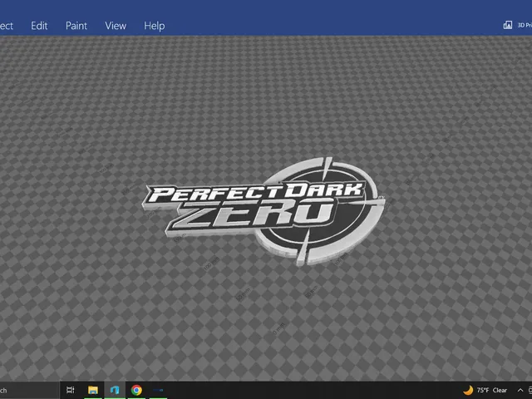Click the moon weather icon

pos(469,390)
